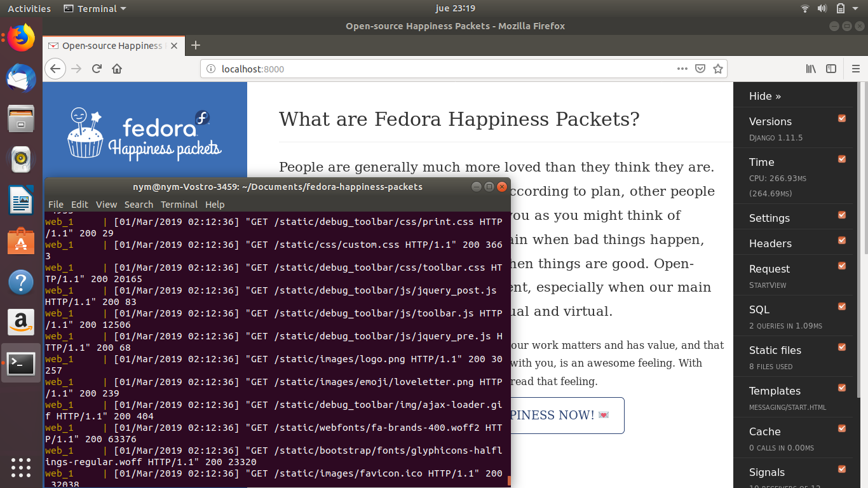Save the page to Pocket
This screenshot has height=488, width=868.
(700, 69)
